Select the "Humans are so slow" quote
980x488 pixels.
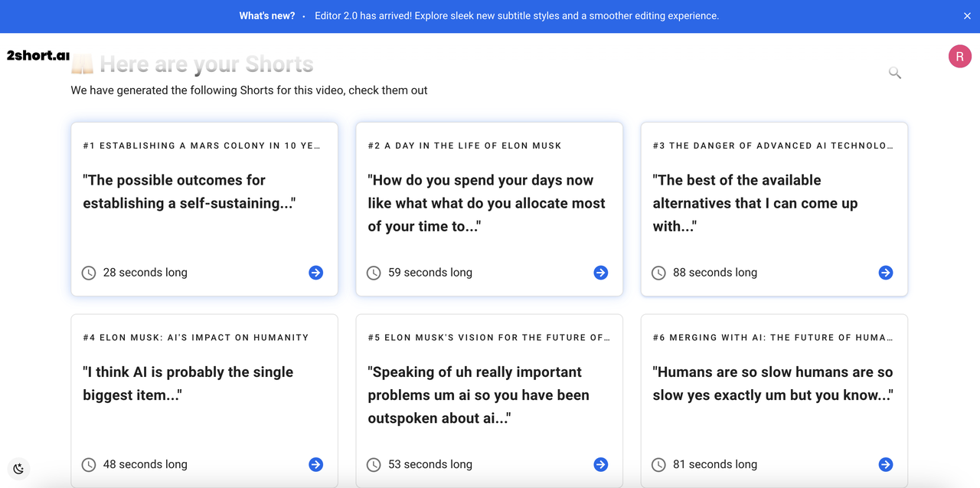tap(773, 383)
